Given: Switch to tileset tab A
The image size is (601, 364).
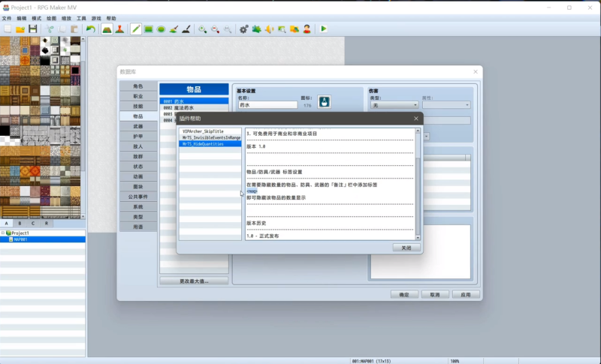Looking at the screenshot, I should click(7, 223).
